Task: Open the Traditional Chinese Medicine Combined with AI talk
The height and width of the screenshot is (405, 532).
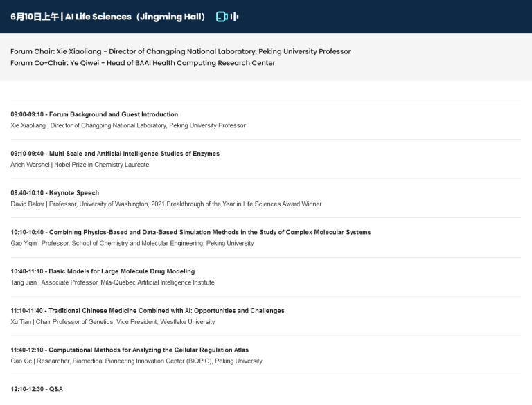Action: 148,311
